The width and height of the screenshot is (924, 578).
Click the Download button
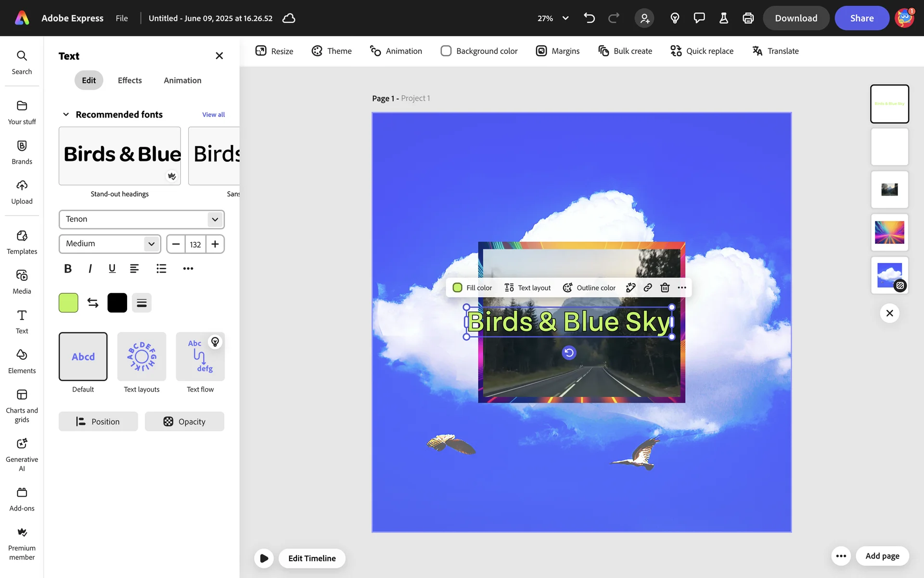pos(796,18)
